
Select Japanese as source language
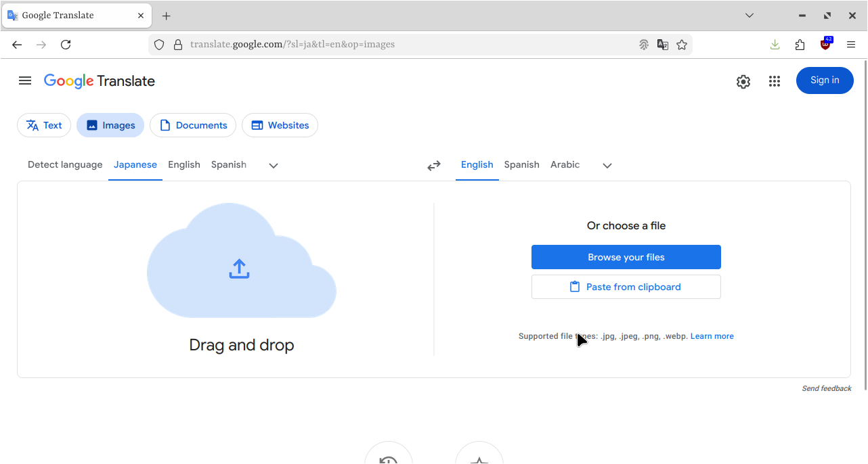tap(135, 164)
